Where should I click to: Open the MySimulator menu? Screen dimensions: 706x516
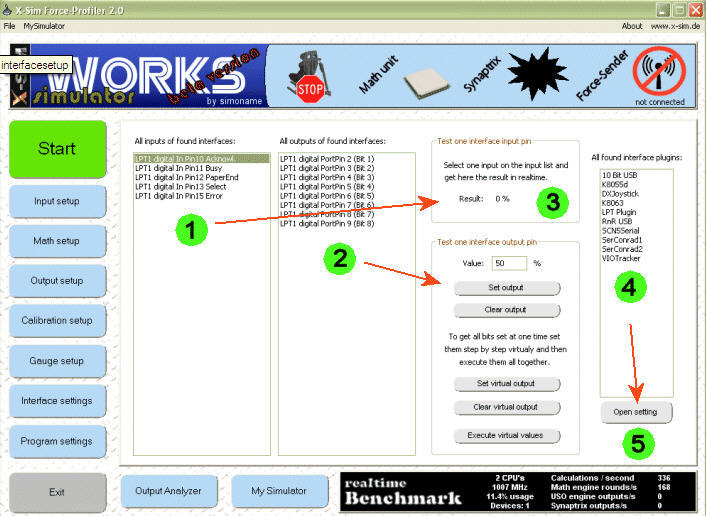tap(42, 26)
